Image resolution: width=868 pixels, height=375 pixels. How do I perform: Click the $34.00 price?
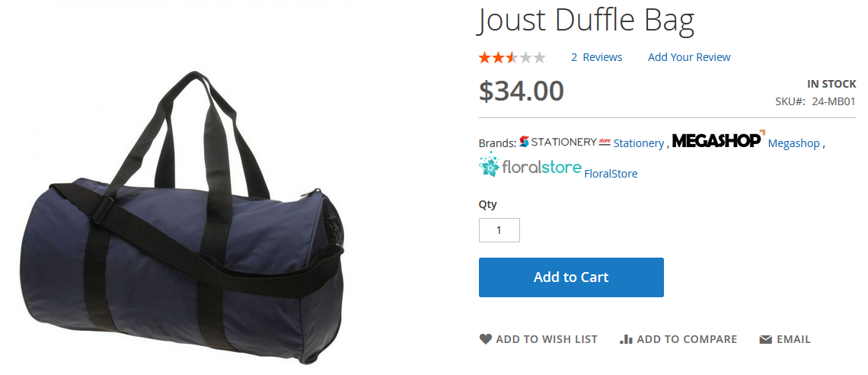[521, 91]
